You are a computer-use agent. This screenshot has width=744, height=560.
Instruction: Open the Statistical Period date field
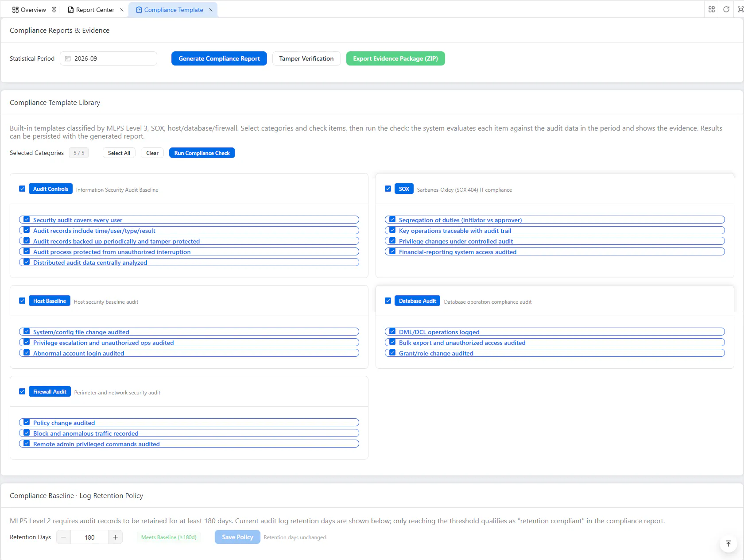coord(108,58)
